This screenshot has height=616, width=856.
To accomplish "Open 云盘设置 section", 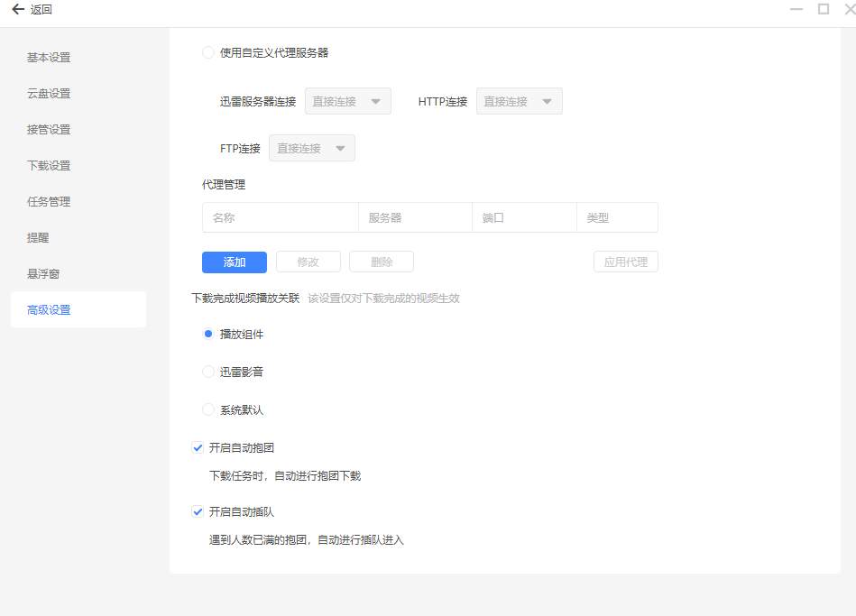I will click(49, 93).
